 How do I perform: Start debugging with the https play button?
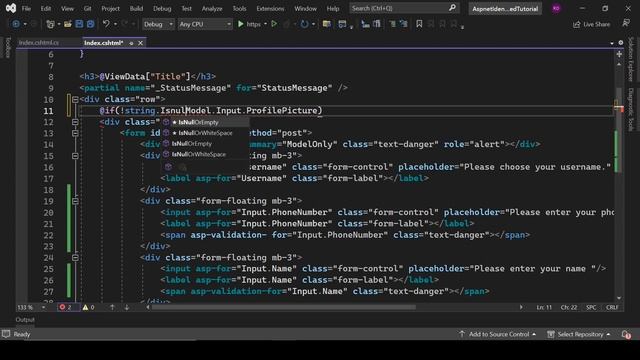point(241,24)
